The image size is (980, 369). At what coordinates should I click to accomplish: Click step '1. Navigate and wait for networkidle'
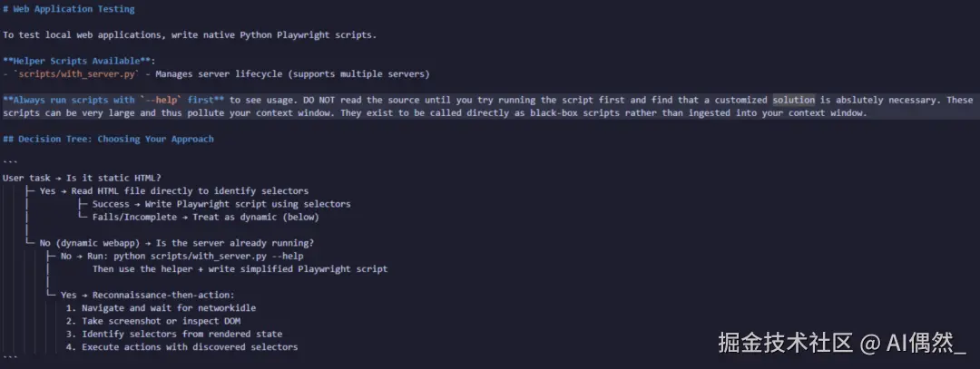(x=161, y=308)
